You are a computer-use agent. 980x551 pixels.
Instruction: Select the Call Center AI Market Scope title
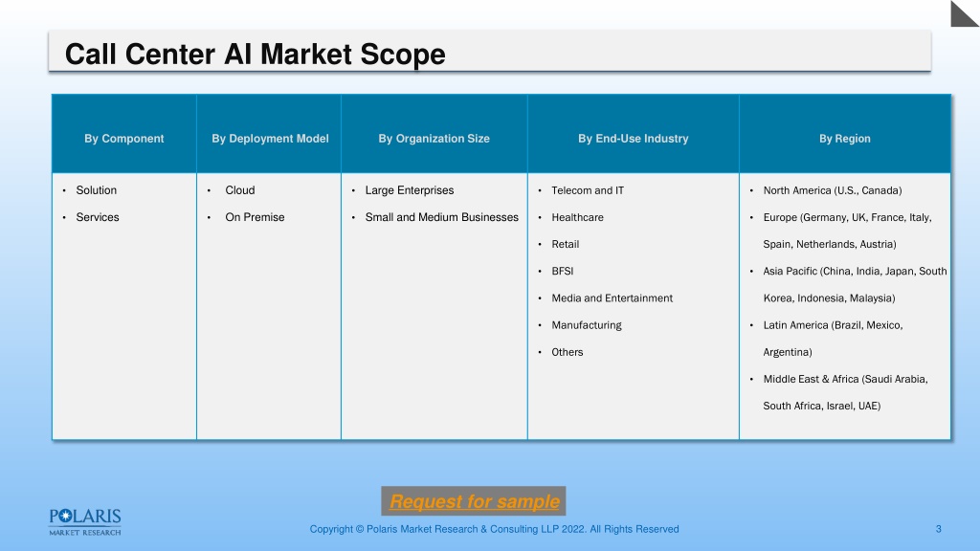[x=255, y=54]
